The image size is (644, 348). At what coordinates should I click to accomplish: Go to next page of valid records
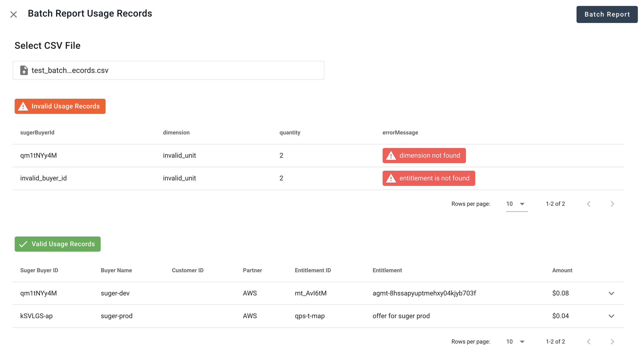612,342
